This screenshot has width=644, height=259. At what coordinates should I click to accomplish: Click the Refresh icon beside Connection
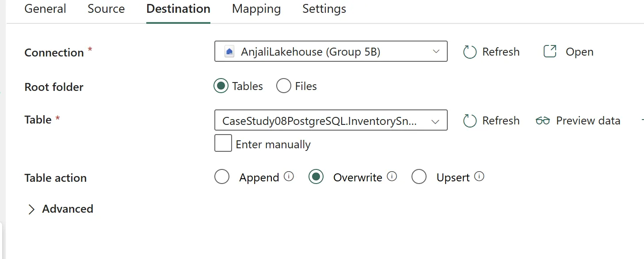tap(469, 52)
